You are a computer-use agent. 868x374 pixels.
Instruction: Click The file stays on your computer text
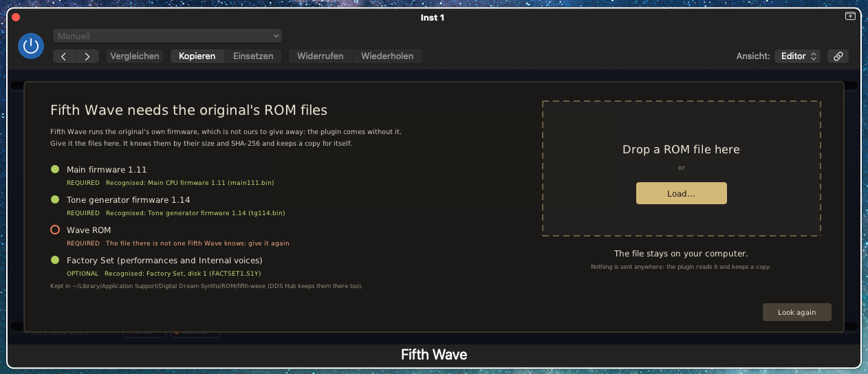click(681, 254)
